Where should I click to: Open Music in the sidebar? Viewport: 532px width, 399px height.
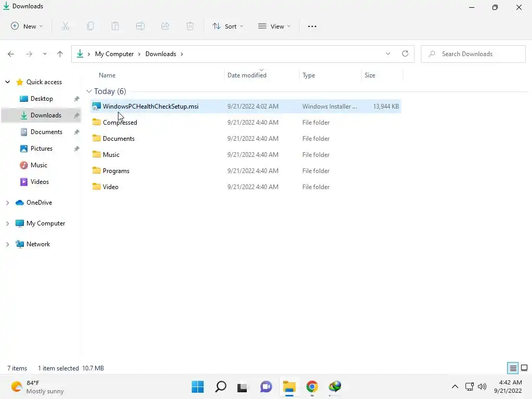[x=38, y=165]
